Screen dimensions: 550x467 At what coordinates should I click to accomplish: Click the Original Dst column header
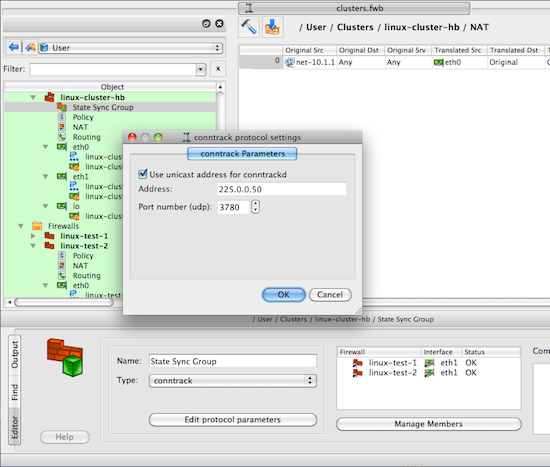tap(360, 50)
